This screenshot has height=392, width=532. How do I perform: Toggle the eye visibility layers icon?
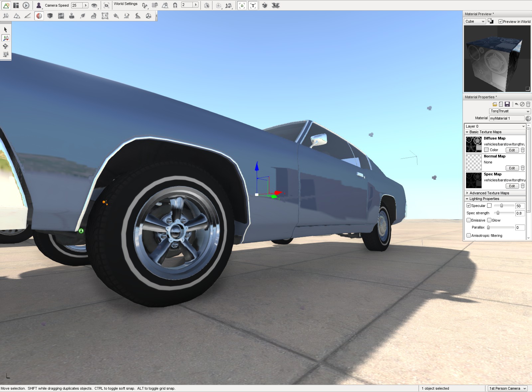pos(94,5)
